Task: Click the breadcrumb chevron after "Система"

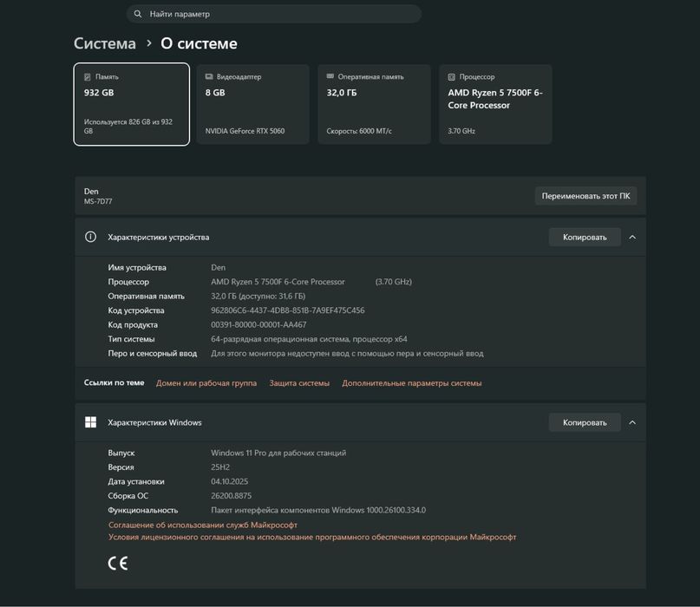Action: [x=149, y=43]
